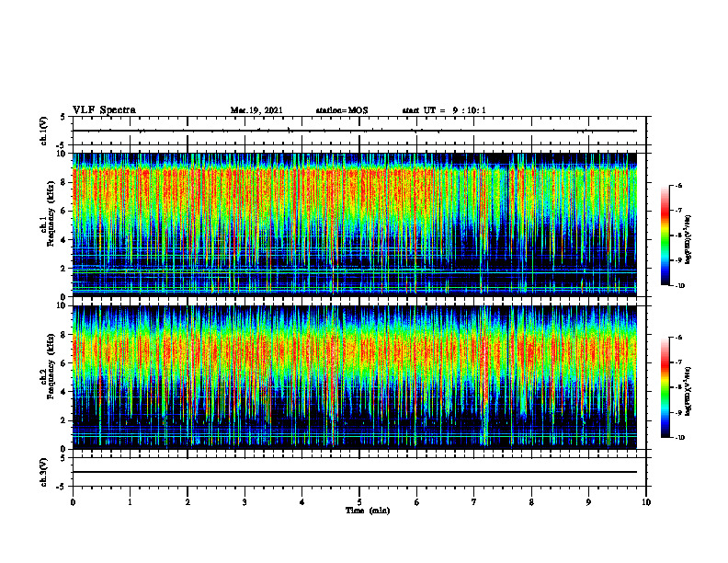This screenshot has height=563, width=728.
Task: Click time axis tick label "6"
Action: coord(417,502)
